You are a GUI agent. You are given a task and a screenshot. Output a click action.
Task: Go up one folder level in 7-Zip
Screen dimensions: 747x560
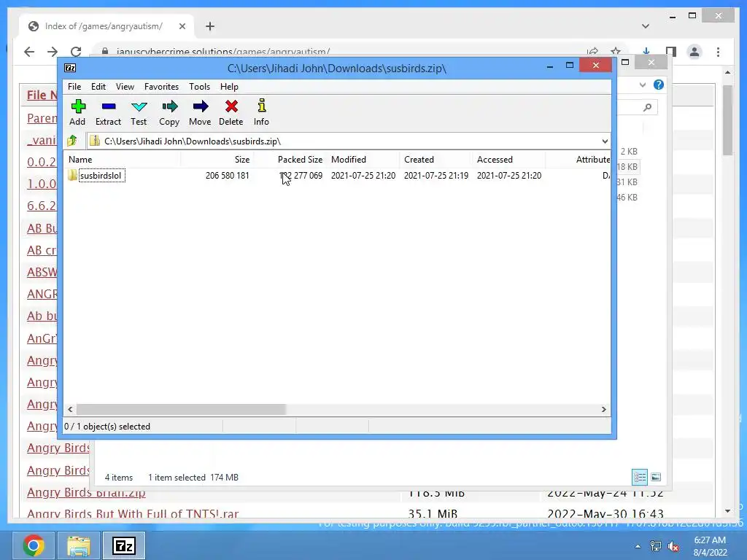[72, 141]
